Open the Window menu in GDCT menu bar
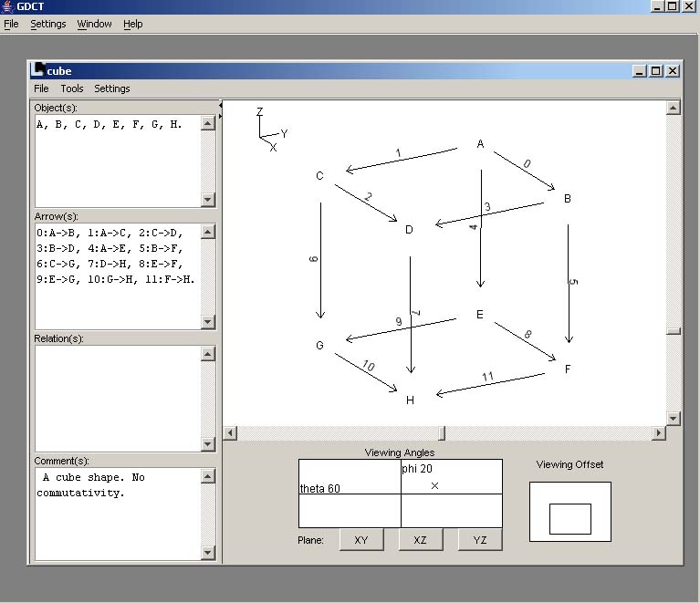This screenshot has width=700, height=603. (94, 24)
